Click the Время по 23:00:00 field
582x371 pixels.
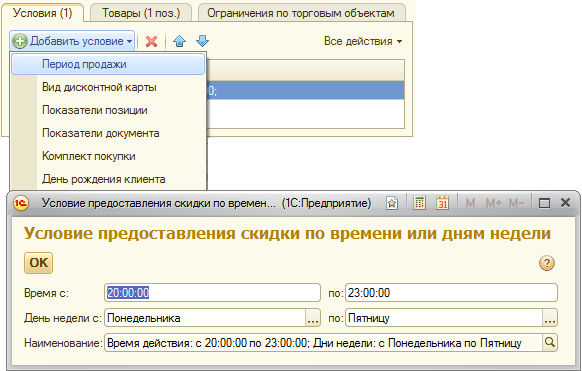[451, 293]
